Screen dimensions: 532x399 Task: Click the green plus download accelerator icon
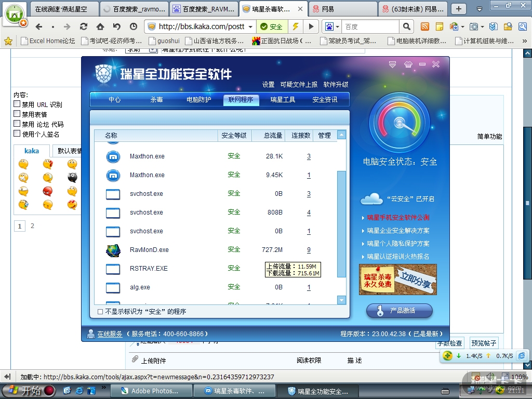(x=447, y=355)
